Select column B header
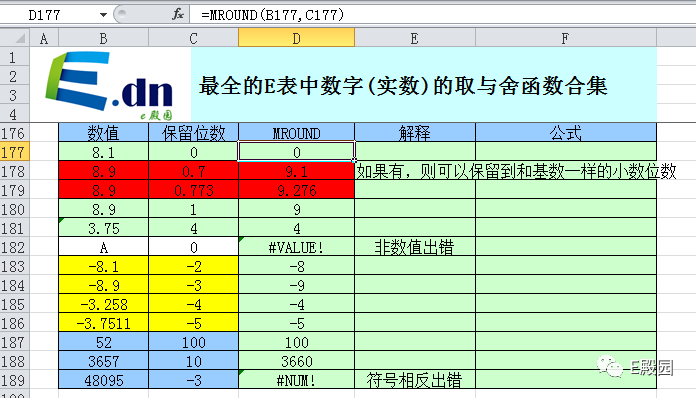 [x=103, y=38]
